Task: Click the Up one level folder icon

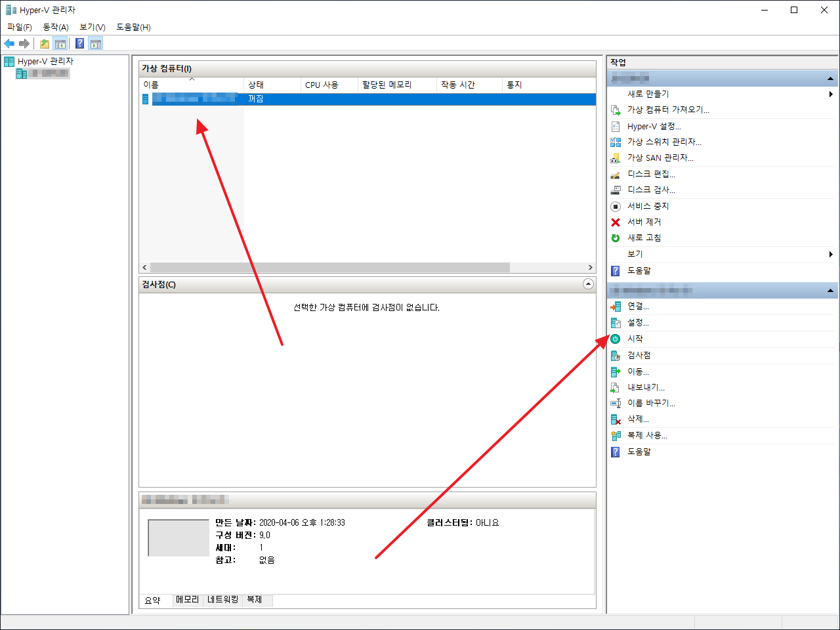Action: tap(44, 43)
